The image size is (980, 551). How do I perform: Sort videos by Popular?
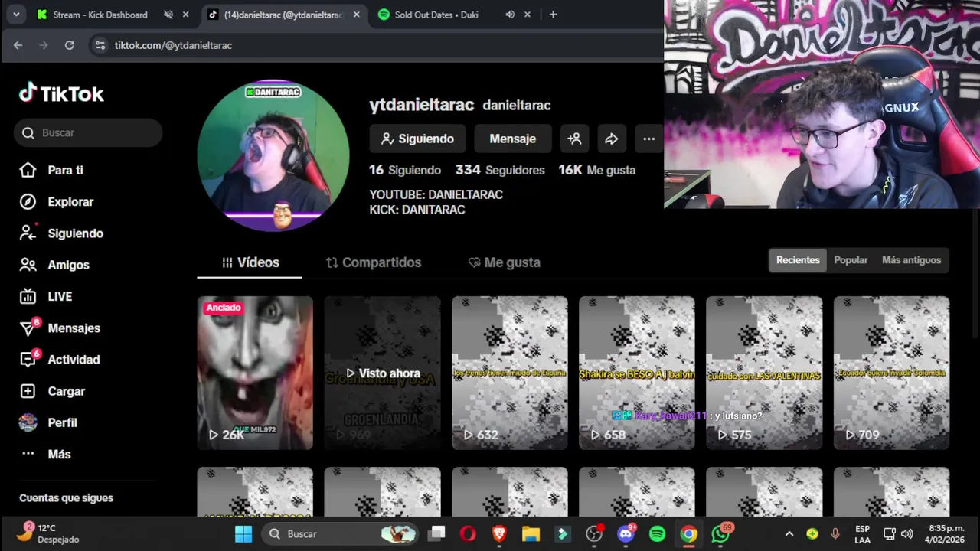(851, 260)
